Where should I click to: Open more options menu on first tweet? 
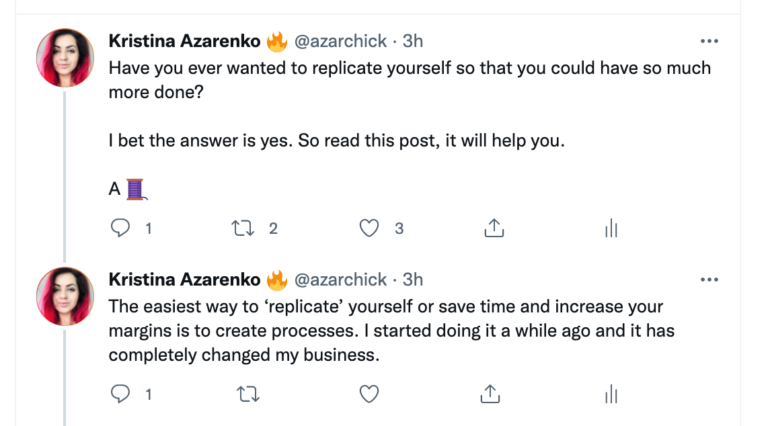(709, 41)
